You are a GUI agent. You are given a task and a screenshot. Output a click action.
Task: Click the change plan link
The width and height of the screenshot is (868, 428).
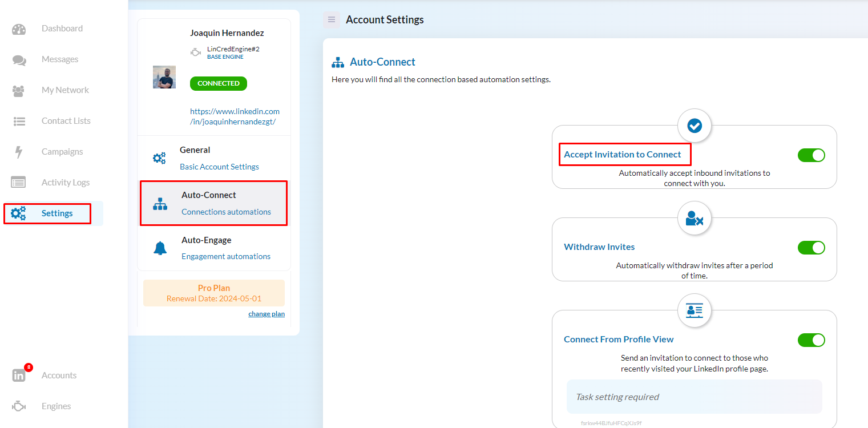pos(267,314)
